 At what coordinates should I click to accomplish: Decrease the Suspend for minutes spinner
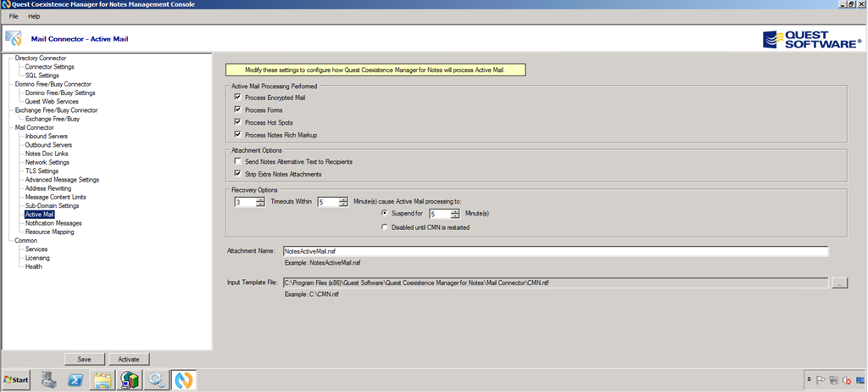[x=455, y=216]
